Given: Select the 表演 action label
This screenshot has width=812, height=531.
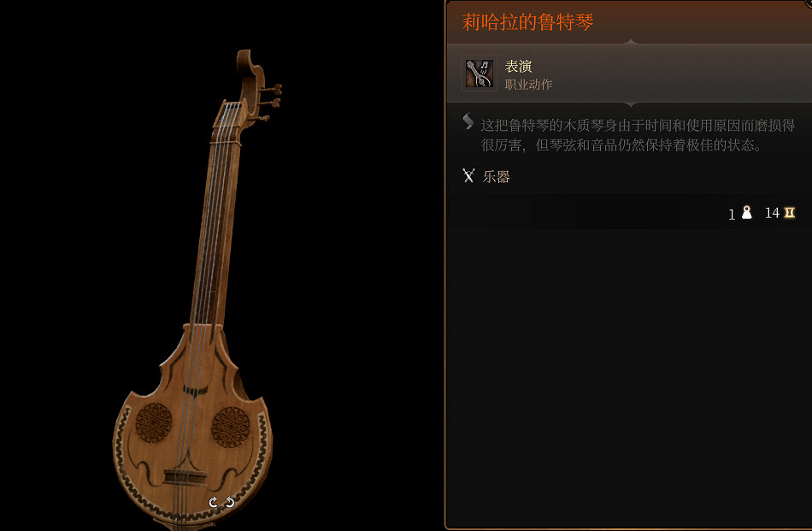Looking at the screenshot, I should pyautogui.click(x=518, y=67).
